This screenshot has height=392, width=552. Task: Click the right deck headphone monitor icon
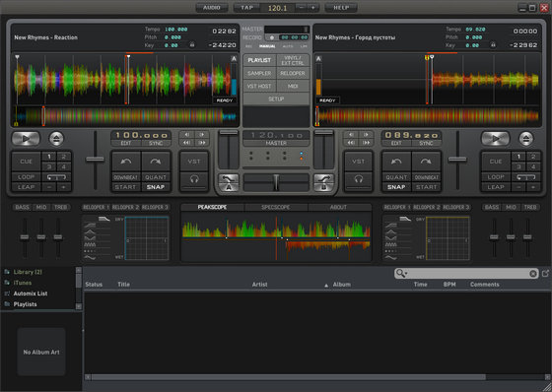tap(359, 179)
